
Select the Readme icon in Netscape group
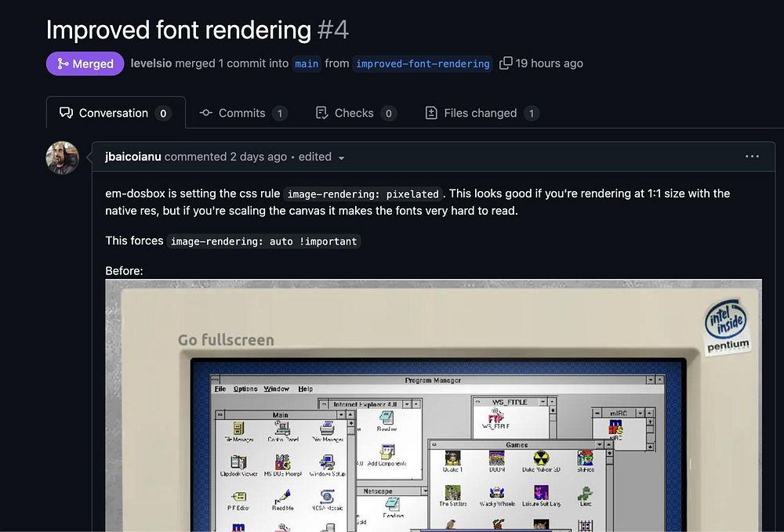click(393, 508)
